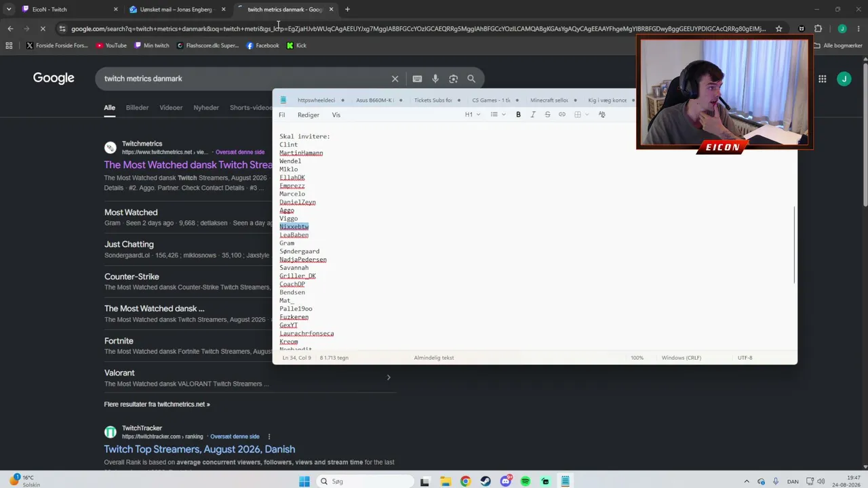Open the Kick bookmark
This screenshot has width=868, height=488.
coord(296,45)
